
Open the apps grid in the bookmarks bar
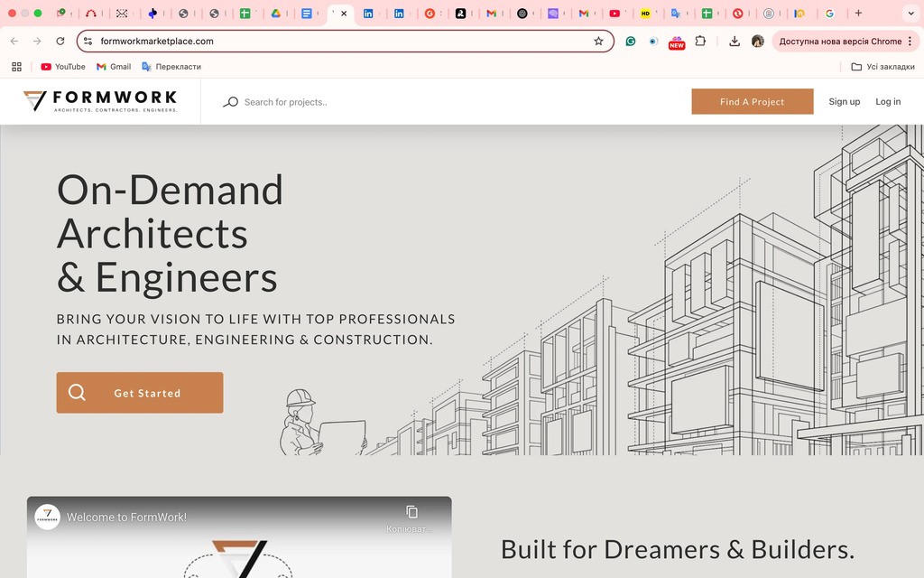16,67
